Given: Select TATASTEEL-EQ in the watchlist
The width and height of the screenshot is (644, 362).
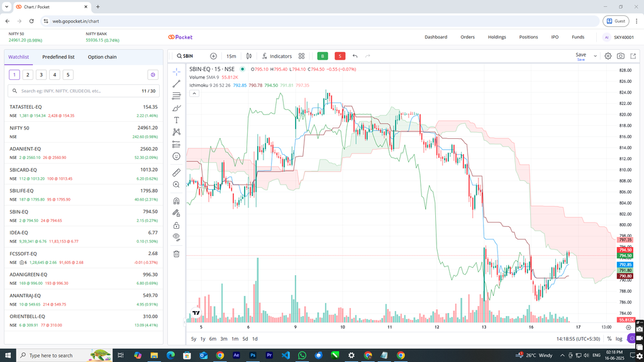Looking at the screenshot, I should click(84, 111).
